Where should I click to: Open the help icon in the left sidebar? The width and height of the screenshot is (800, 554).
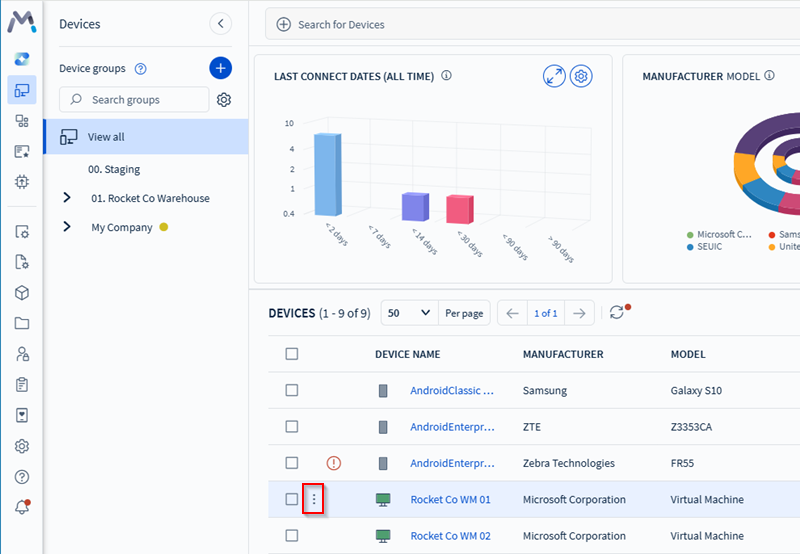[22, 477]
